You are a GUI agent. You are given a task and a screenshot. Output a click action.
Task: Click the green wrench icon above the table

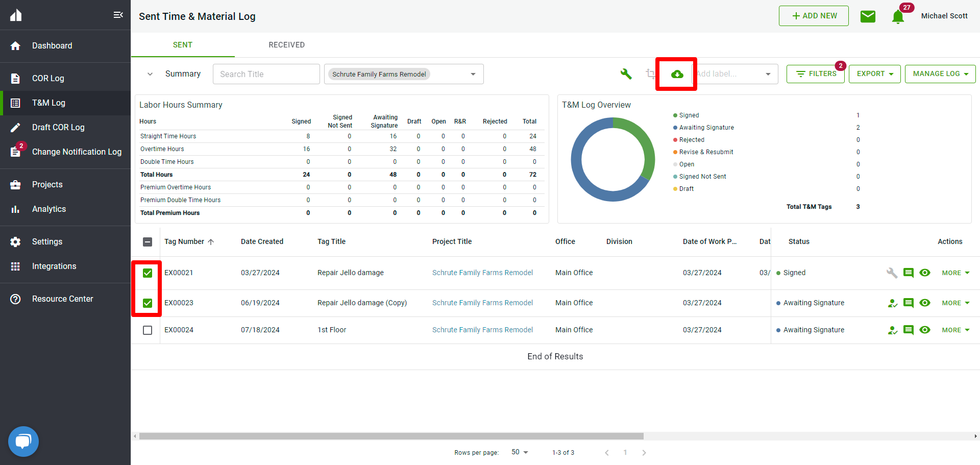(x=626, y=74)
